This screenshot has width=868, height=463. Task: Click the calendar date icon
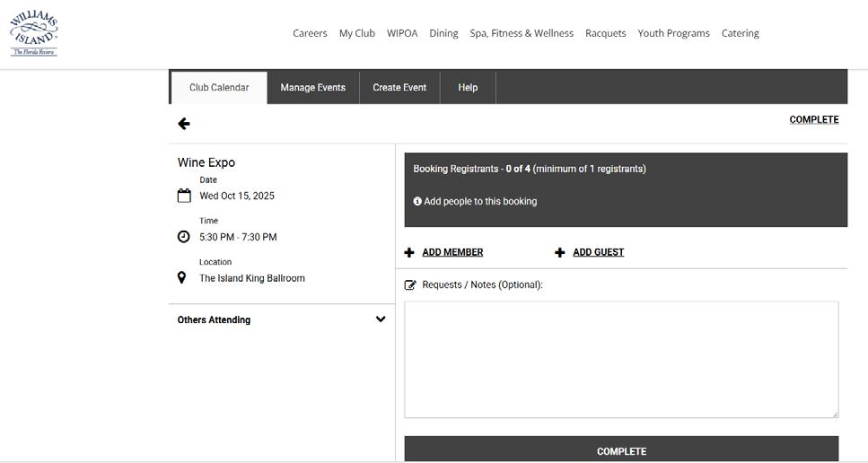pyautogui.click(x=184, y=196)
